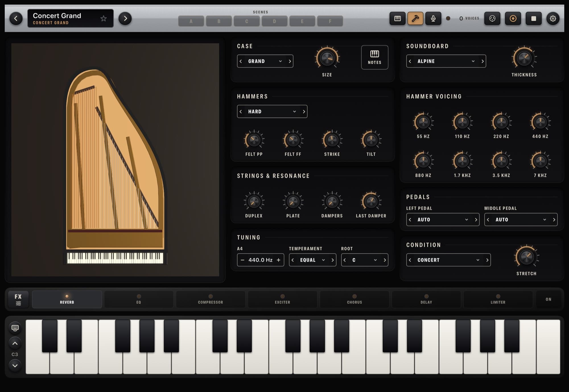Open the keyboard page icon in top toolbar

point(397,18)
